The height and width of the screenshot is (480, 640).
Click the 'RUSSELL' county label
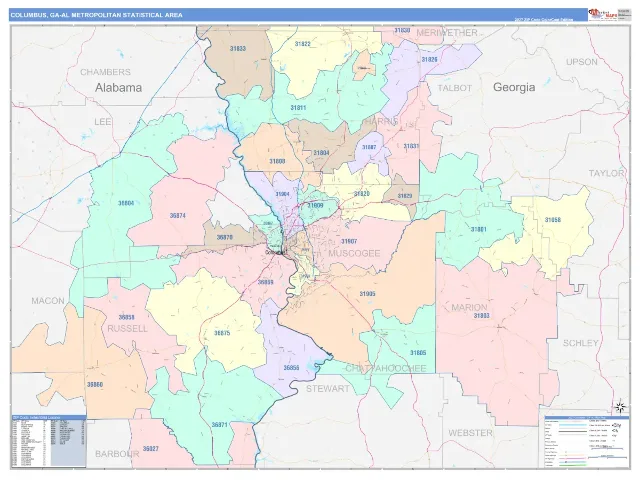click(x=127, y=329)
